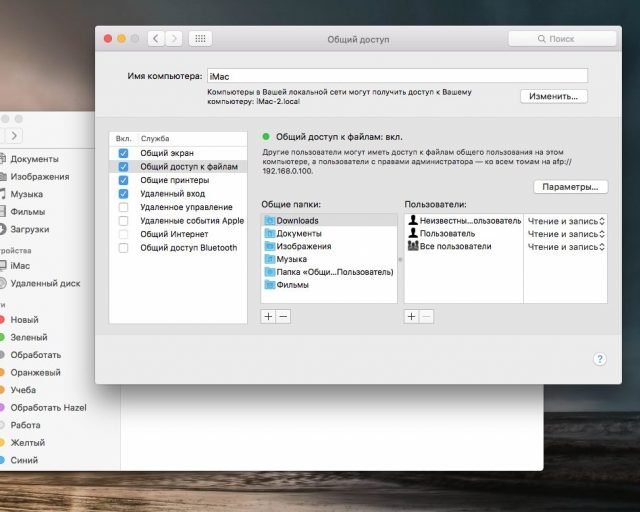Remove the shared folder with the minus button

click(283, 316)
